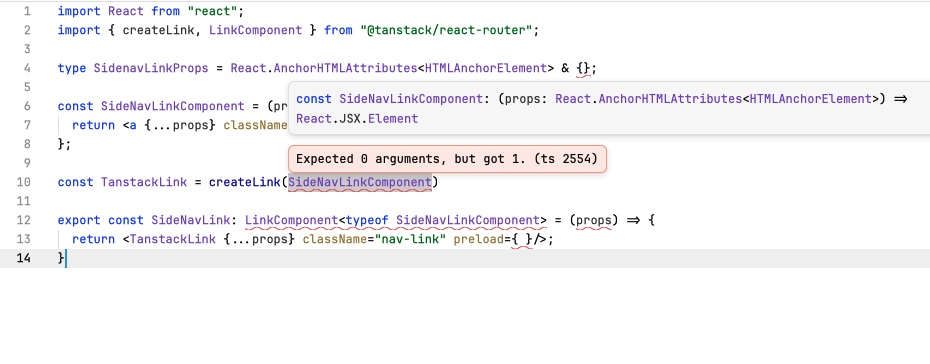Click the preload attribute on line 13
The height and width of the screenshot is (364, 930).
click(479, 239)
